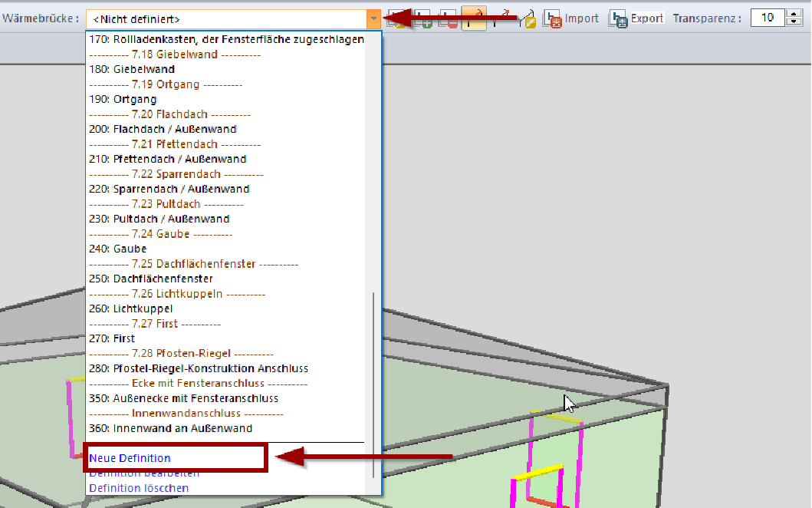
Task: Click the add icon with green plus
Action: point(422,18)
